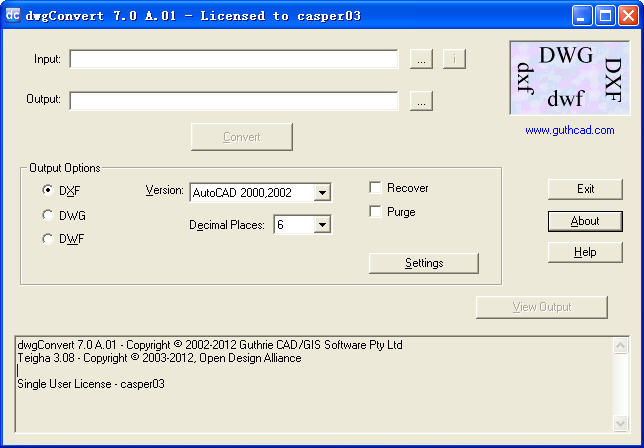Visit the www.guthcad.com link
This screenshot has width=644, height=448.
click(x=570, y=131)
